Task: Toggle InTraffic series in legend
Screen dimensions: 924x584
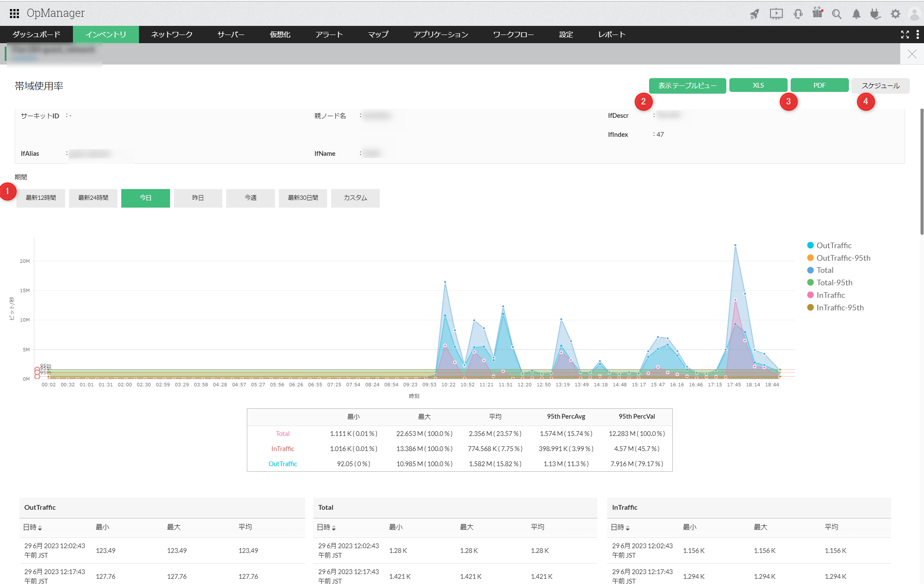Action: [x=830, y=295]
